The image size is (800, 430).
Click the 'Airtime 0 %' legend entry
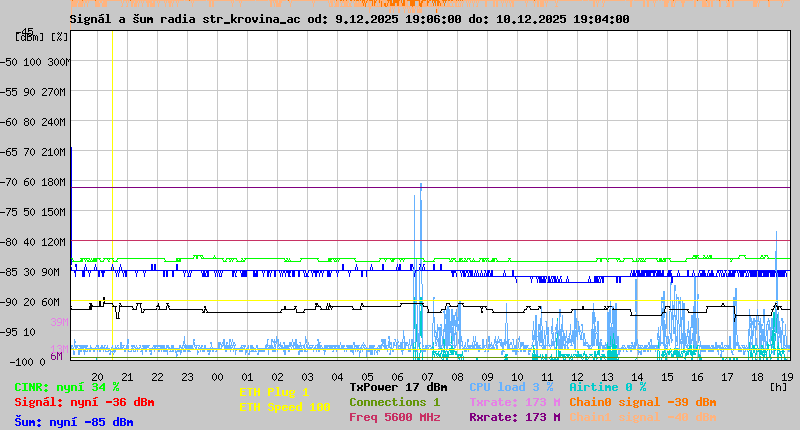click(x=608, y=387)
